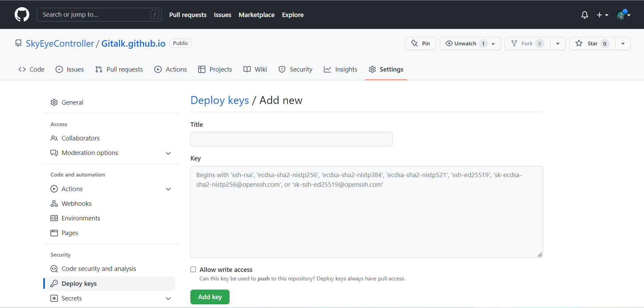Click the comment icon beside Moderation options
Screen dimensions: 644x308
(x=54, y=153)
